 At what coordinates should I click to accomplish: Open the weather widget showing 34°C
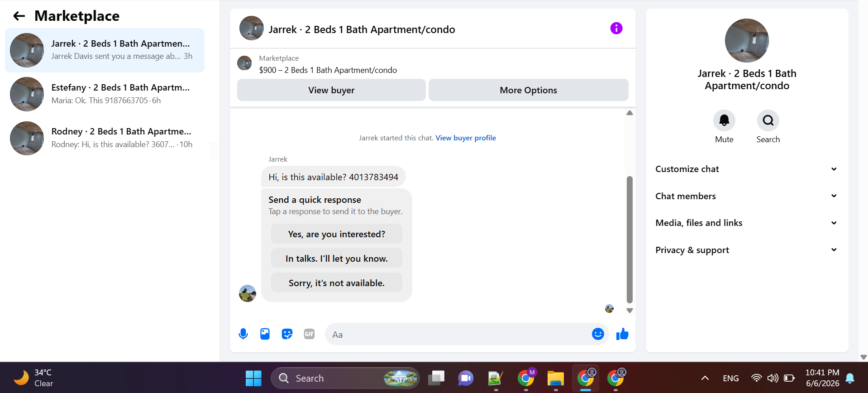(33, 378)
